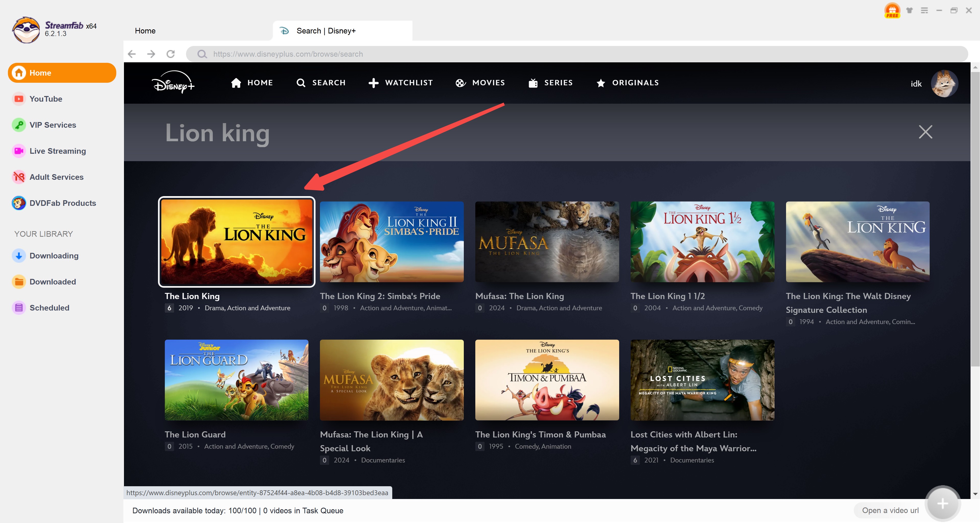Open Lost Cities with Albert Lin thumbnail
Viewport: 980px width, 523px height.
702,380
